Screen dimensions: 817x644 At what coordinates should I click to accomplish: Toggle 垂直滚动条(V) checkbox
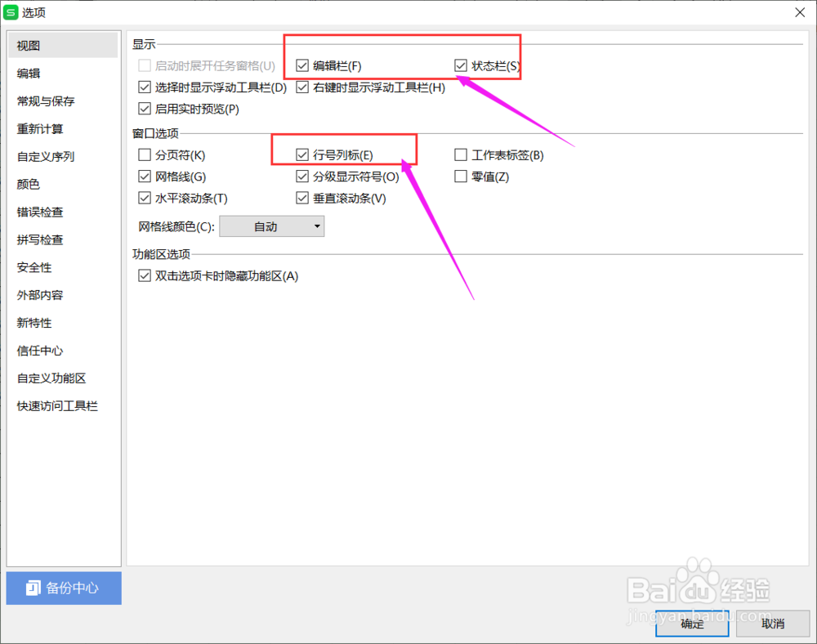pos(302,198)
